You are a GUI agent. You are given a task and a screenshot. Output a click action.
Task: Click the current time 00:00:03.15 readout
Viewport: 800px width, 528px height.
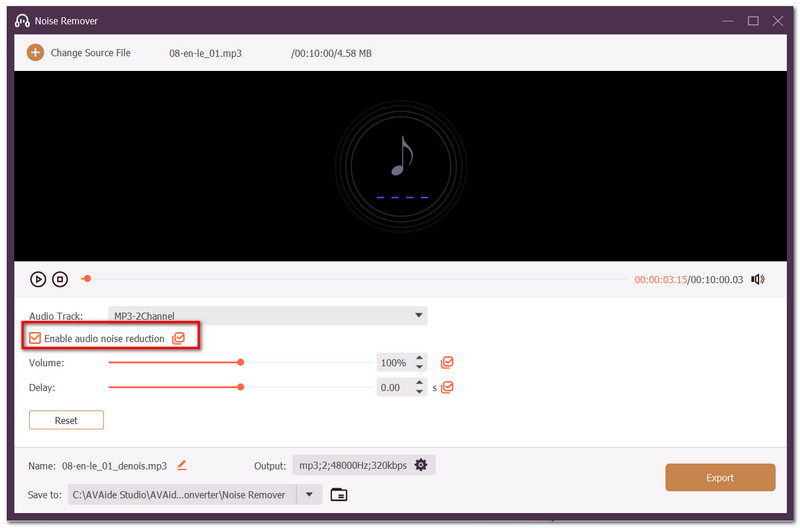pyautogui.click(x=660, y=280)
